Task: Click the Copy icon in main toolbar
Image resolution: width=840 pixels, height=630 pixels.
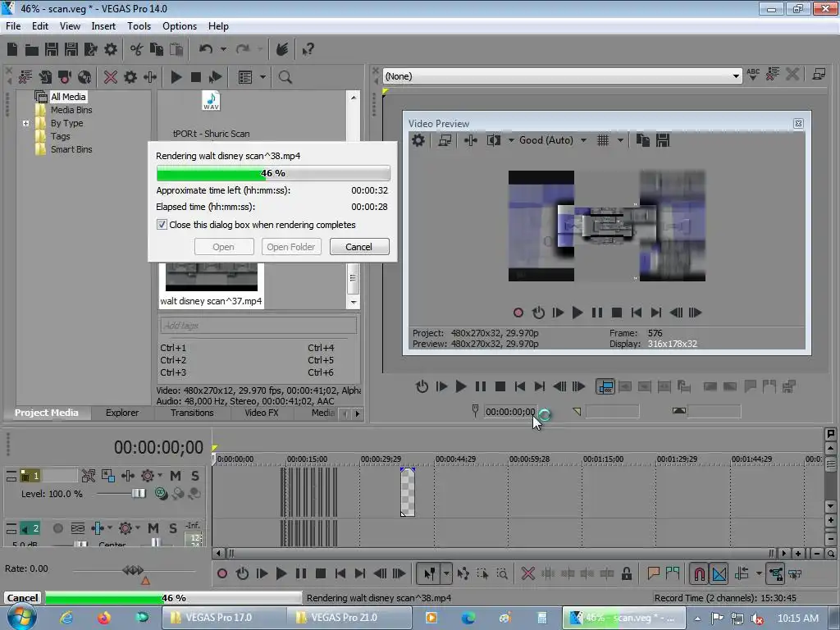Action: [x=157, y=50]
